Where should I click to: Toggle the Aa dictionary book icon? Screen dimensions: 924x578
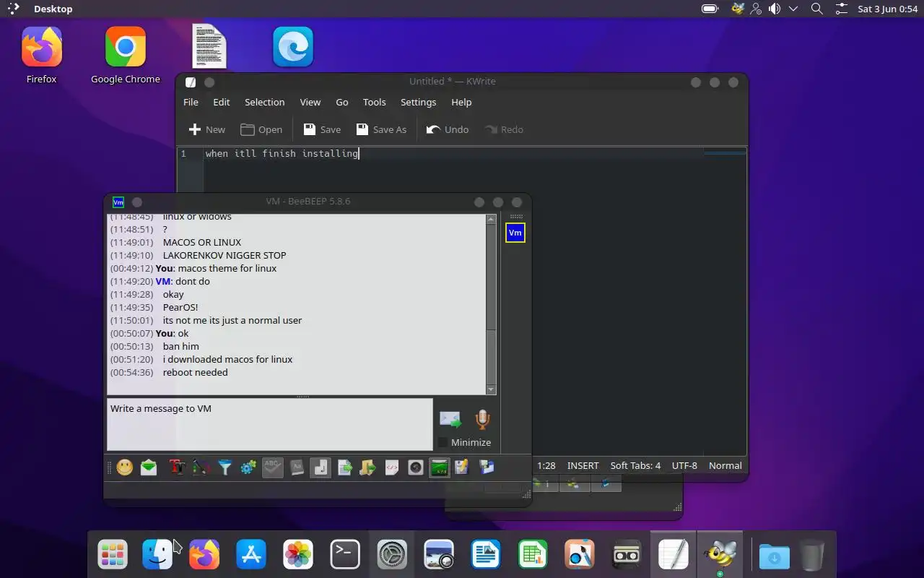pyautogui.click(x=297, y=467)
